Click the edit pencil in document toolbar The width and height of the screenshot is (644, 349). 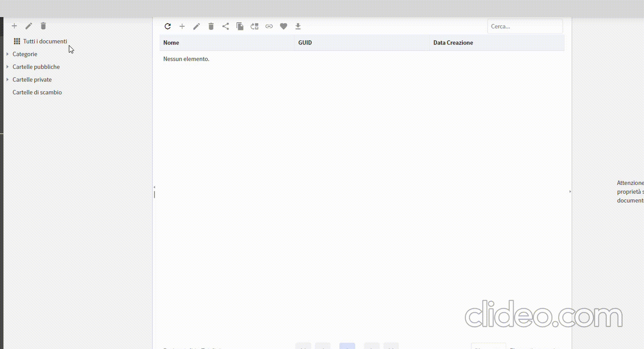click(197, 26)
